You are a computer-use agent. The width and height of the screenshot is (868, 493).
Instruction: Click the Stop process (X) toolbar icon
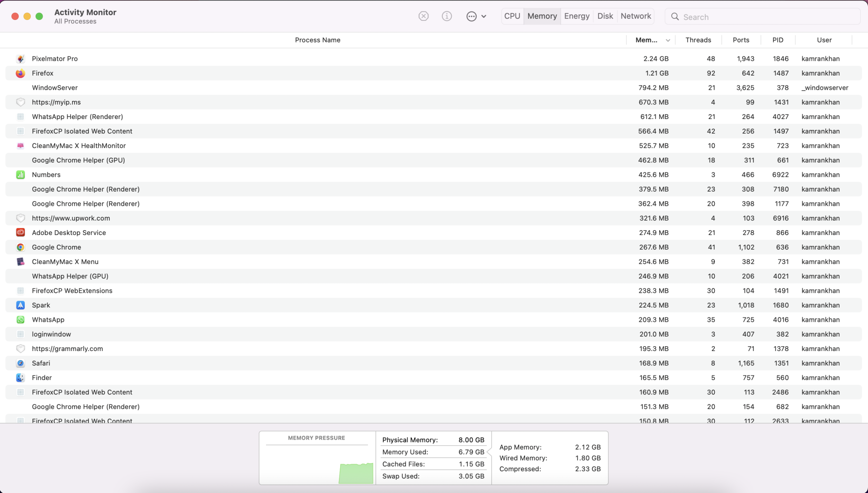[424, 16]
